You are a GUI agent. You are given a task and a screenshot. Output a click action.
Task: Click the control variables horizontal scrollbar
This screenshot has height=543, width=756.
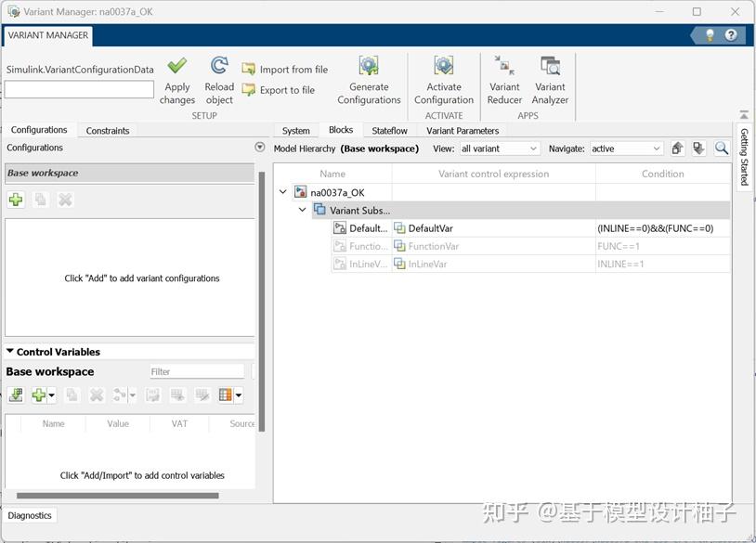click(x=118, y=496)
